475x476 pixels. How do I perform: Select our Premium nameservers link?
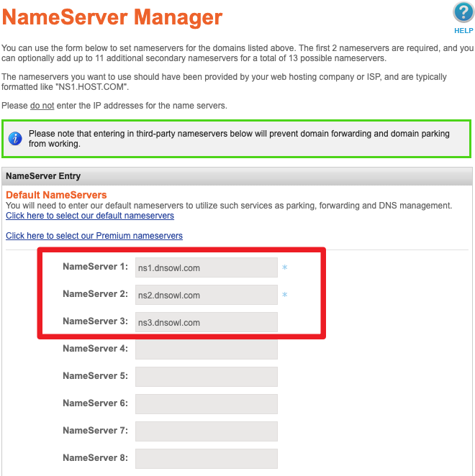tap(94, 236)
